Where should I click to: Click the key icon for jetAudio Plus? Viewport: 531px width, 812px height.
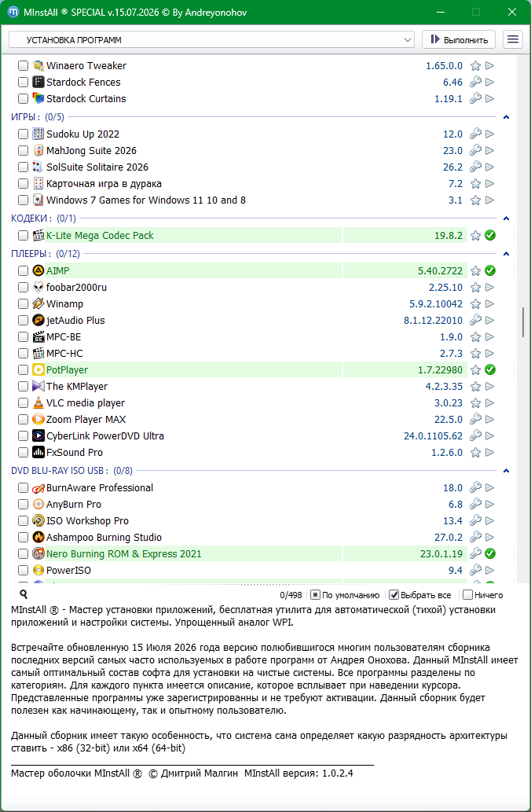tap(475, 320)
